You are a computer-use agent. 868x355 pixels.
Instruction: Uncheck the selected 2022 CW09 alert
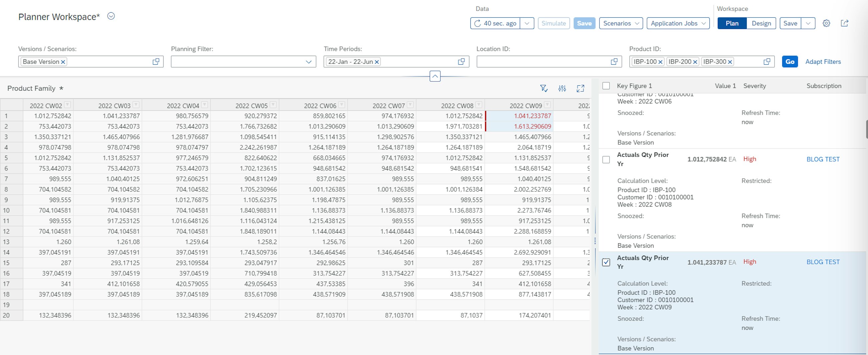(x=606, y=262)
